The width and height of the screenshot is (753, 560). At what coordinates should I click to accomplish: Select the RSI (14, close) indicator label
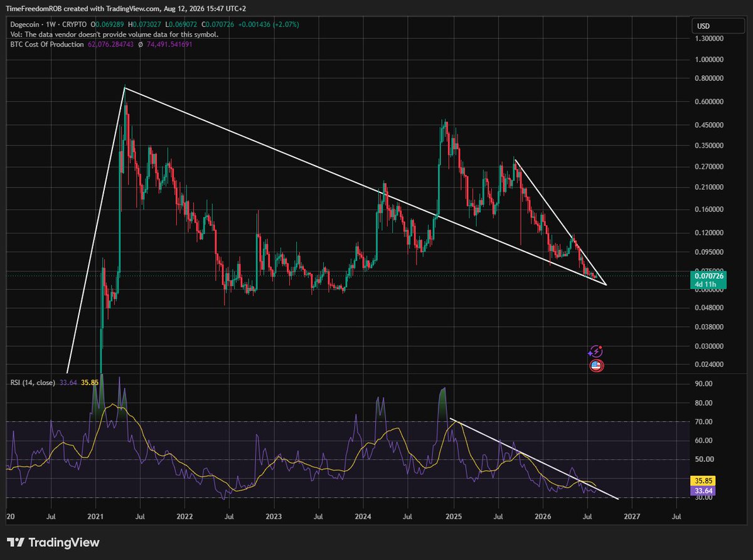click(32, 382)
